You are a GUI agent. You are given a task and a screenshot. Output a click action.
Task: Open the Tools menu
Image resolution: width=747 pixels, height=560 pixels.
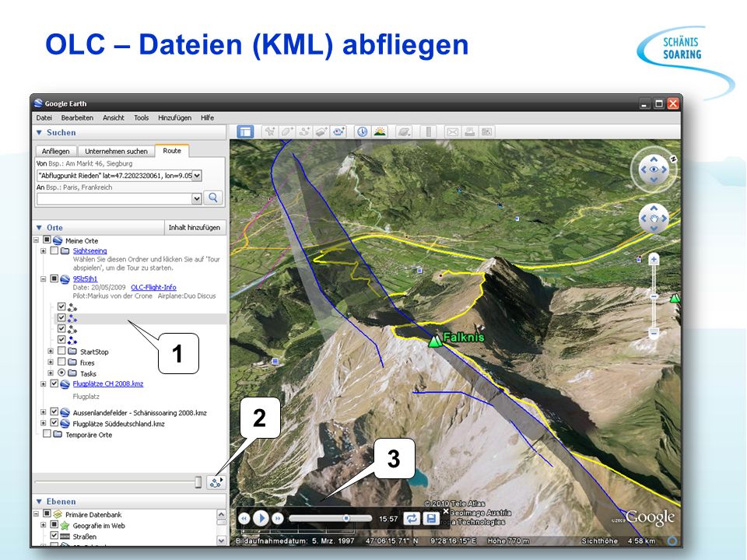[141, 117]
